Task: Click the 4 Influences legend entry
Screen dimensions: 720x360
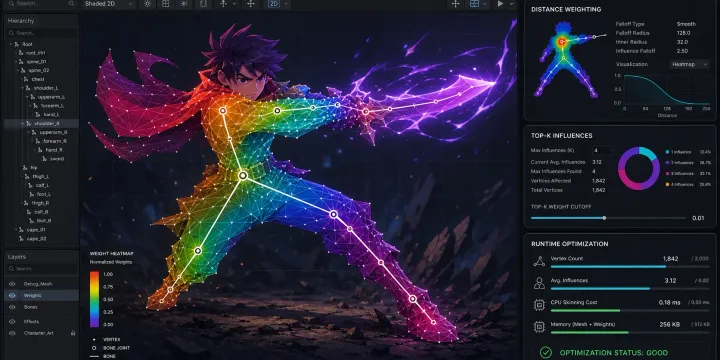Action: (x=688, y=185)
